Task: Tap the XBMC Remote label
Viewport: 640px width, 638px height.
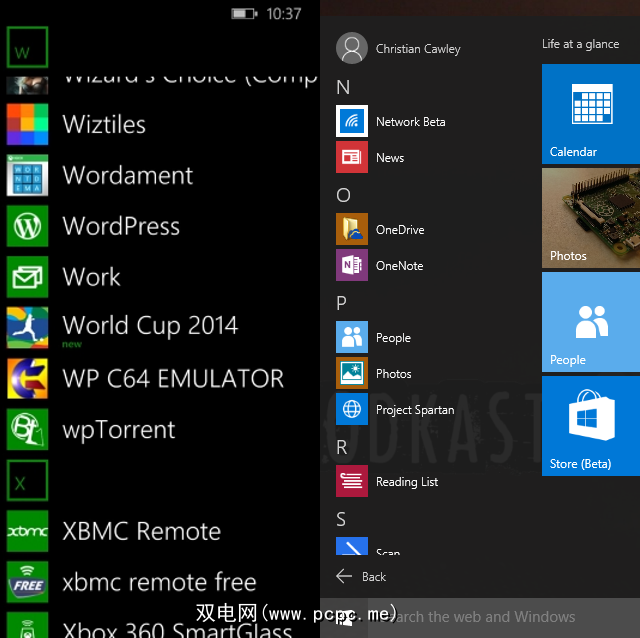Action: [142, 531]
